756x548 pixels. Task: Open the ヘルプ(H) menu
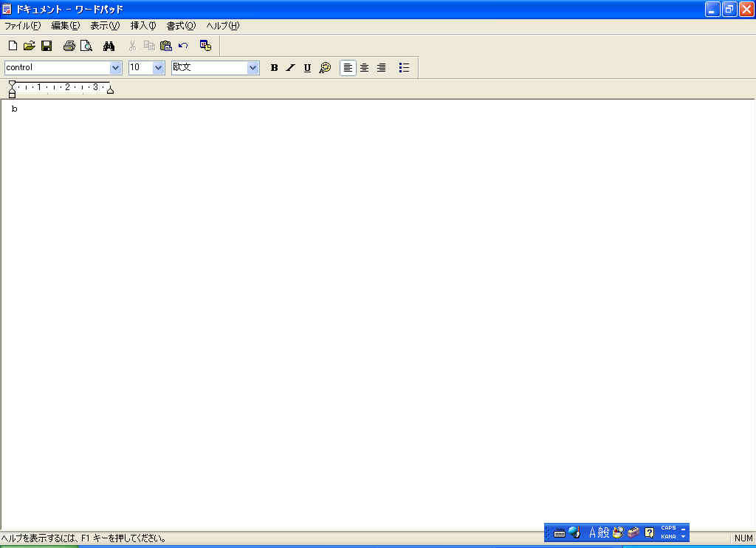223,26
